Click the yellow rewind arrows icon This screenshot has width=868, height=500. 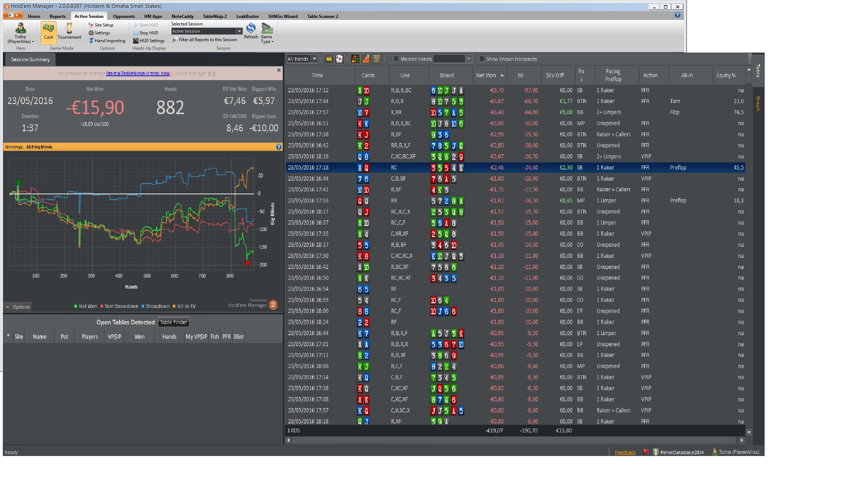(x=328, y=59)
